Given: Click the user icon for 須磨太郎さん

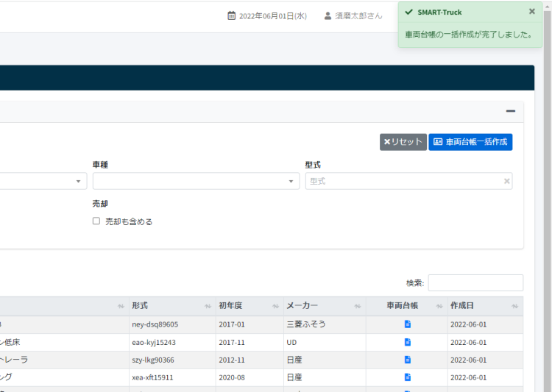Looking at the screenshot, I should click(328, 15).
